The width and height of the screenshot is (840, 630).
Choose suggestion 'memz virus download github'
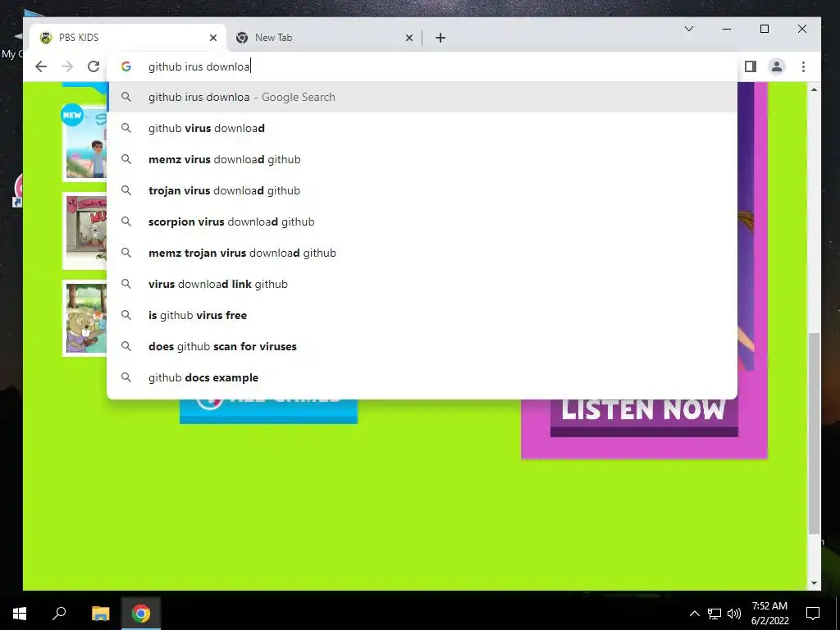(x=422, y=159)
